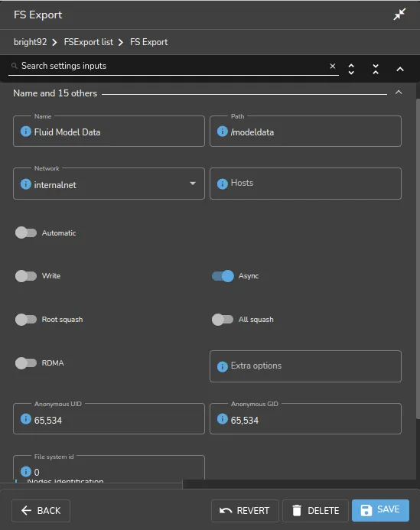Show info for Extra options
Viewport: 420px width, 530px height.
[x=222, y=366]
